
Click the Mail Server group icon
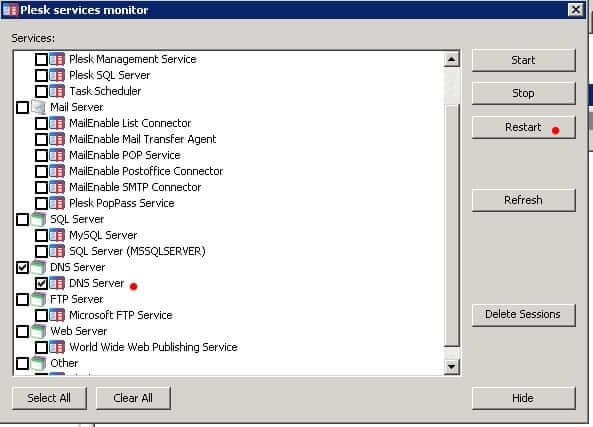(x=38, y=107)
